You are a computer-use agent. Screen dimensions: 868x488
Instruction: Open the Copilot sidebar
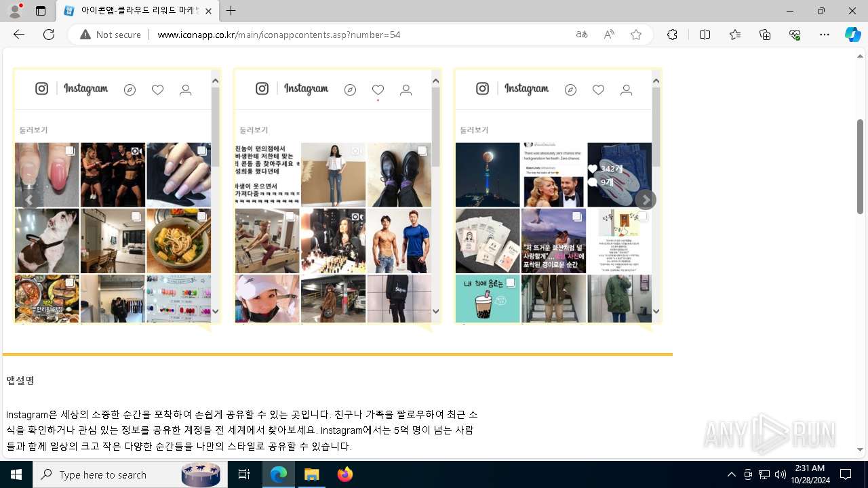point(853,35)
